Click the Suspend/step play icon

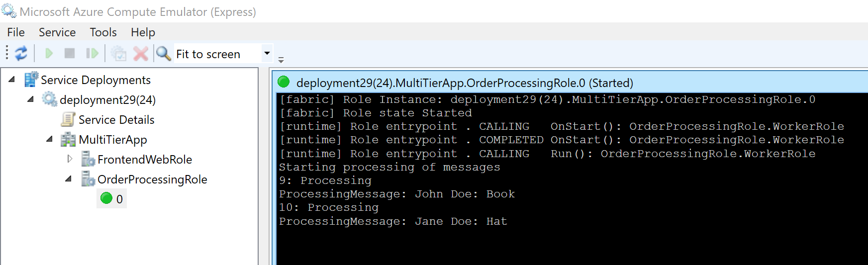tap(92, 53)
